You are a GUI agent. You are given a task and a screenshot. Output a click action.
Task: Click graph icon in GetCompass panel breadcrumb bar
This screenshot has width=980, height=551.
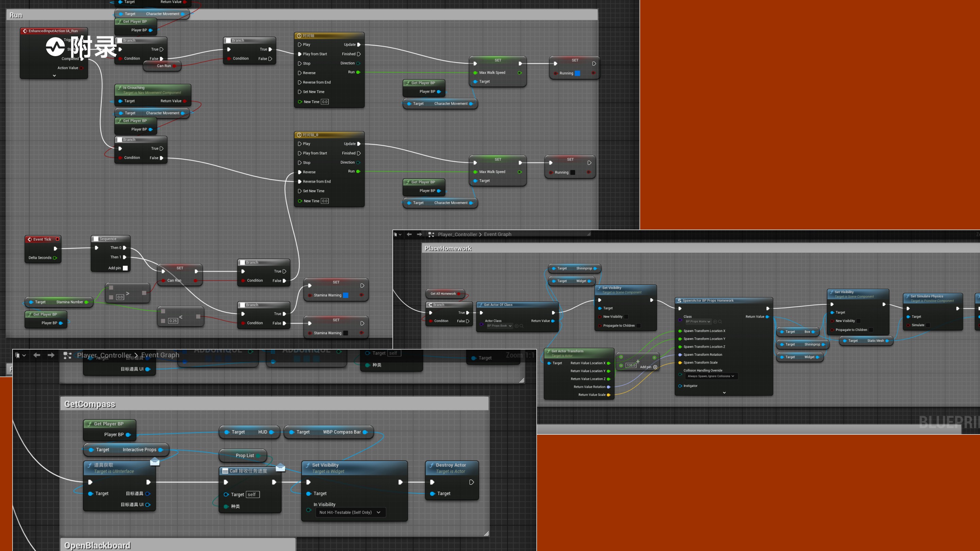pyautogui.click(x=67, y=355)
